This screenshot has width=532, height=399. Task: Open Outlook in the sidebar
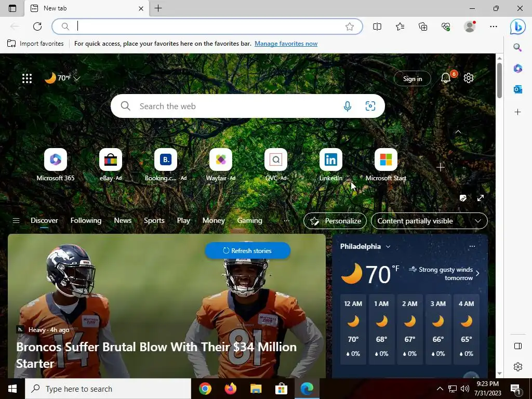click(x=517, y=89)
